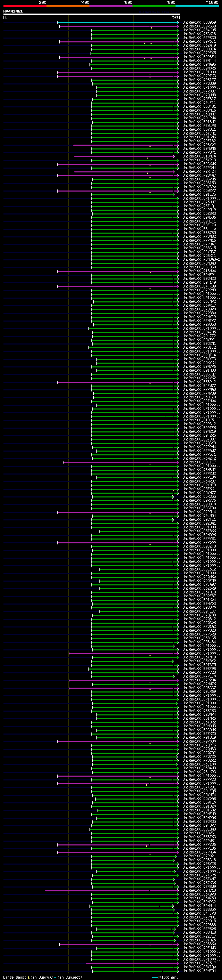Select the UniRef100_C5YH77 label
This screenshot has width=222, height=980.
pos(199,493)
